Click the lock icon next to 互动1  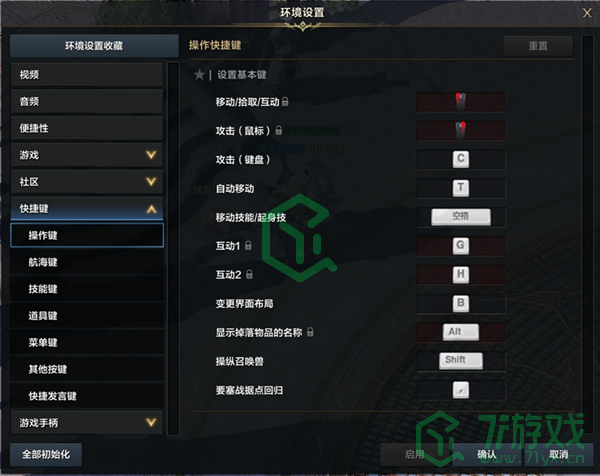coord(248,245)
